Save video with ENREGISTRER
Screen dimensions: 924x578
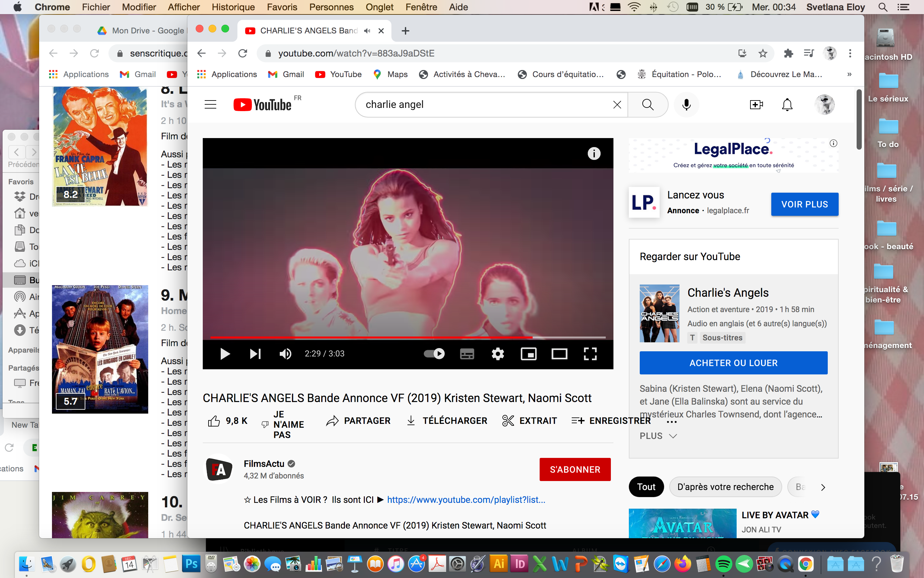click(611, 421)
